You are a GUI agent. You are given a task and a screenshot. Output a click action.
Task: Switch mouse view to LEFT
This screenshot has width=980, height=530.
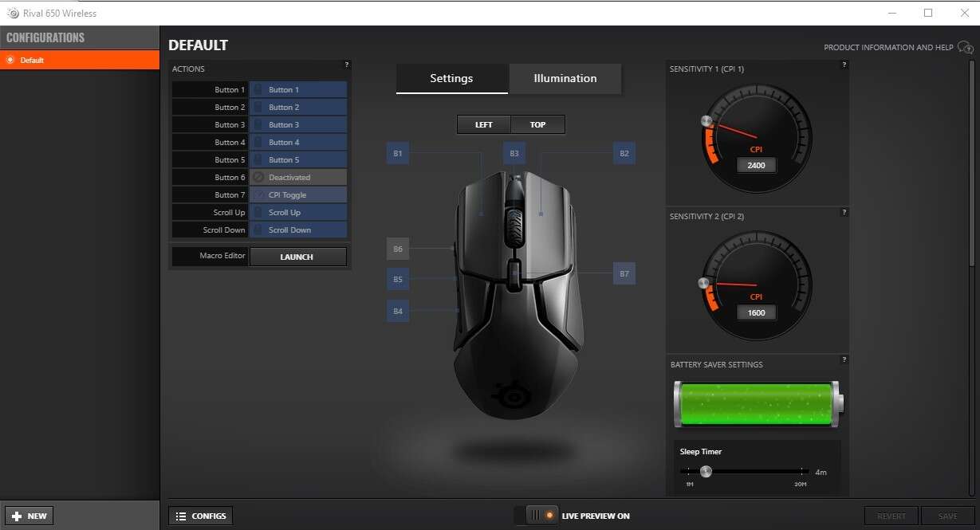coord(483,124)
